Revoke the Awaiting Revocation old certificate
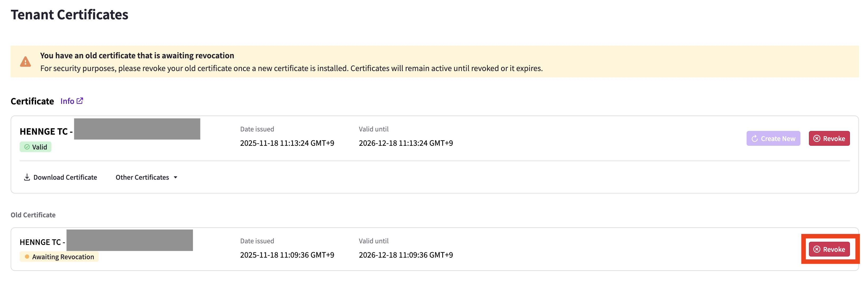This screenshot has width=868, height=282. coord(829,249)
